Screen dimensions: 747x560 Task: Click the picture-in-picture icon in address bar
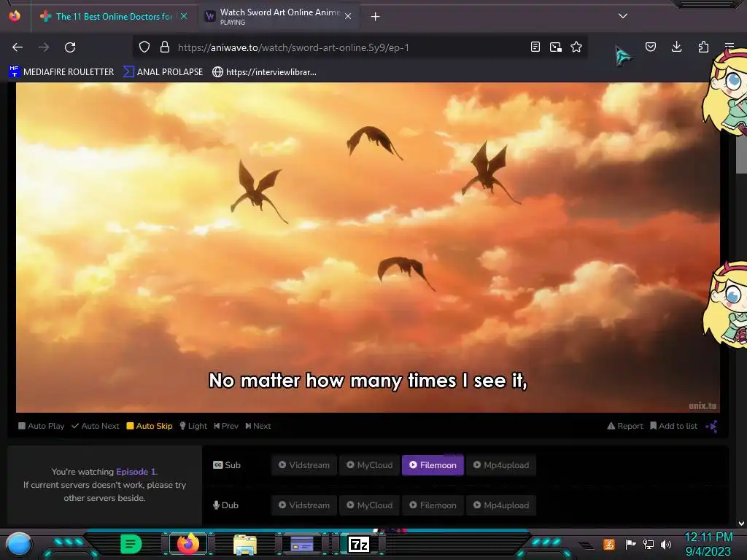pos(555,47)
